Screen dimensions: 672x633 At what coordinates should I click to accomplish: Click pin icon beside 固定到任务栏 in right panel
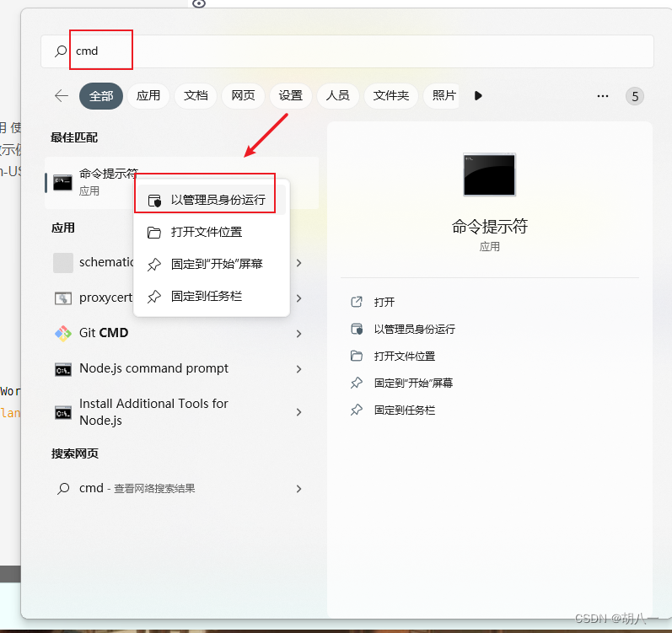pyautogui.click(x=357, y=410)
